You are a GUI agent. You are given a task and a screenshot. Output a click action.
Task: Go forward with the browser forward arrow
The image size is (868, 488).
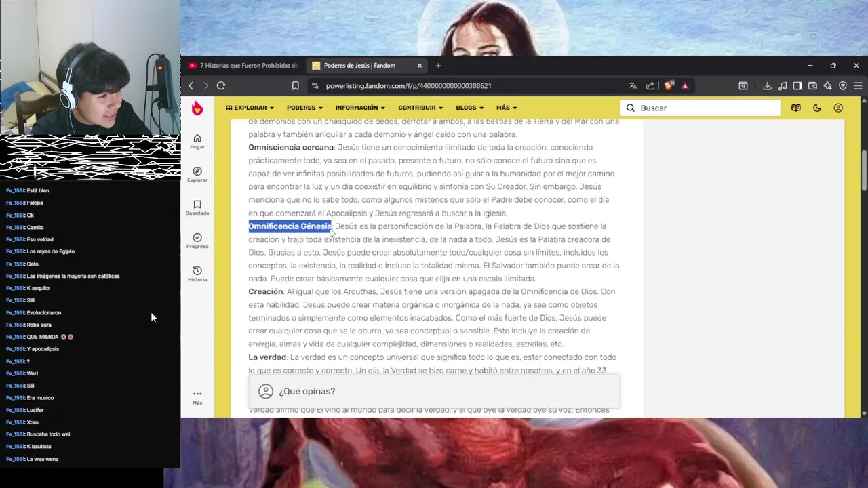[x=205, y=85]
